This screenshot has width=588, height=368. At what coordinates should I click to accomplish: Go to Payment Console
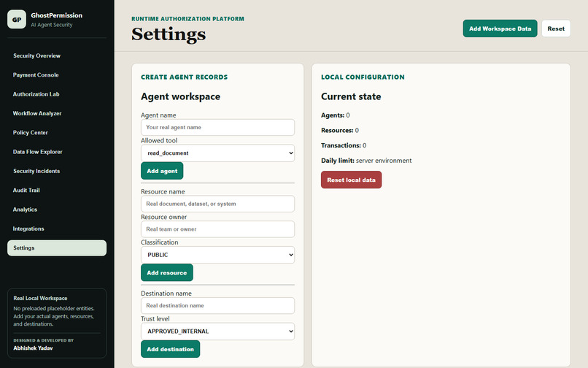tap(36, 74)
